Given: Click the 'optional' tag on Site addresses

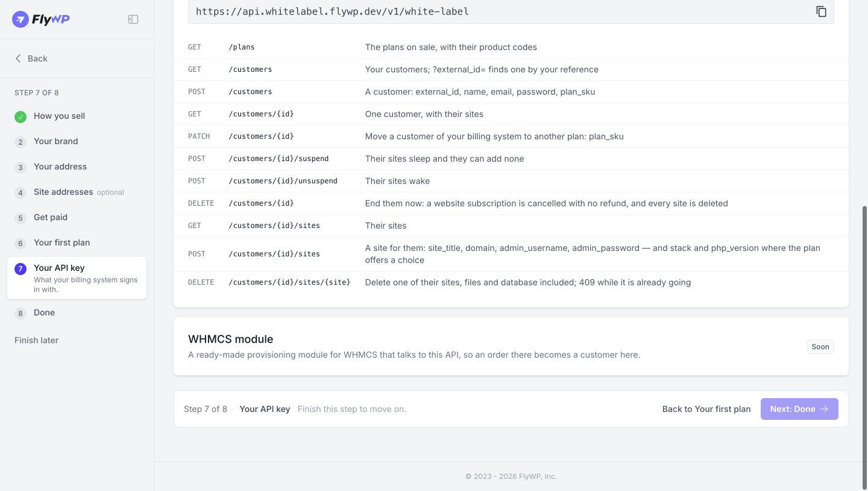Looking at the screenshot, I should (x=110, y=192).
